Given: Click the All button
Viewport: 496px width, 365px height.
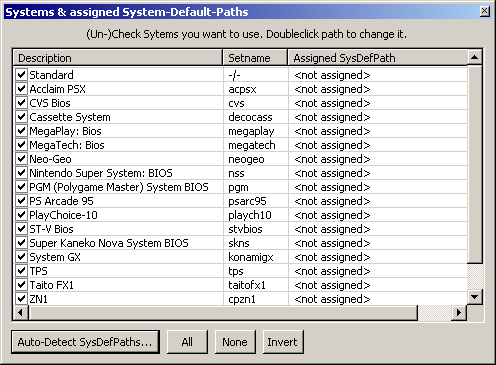Looking at the screenshot, I should point(187,342).
